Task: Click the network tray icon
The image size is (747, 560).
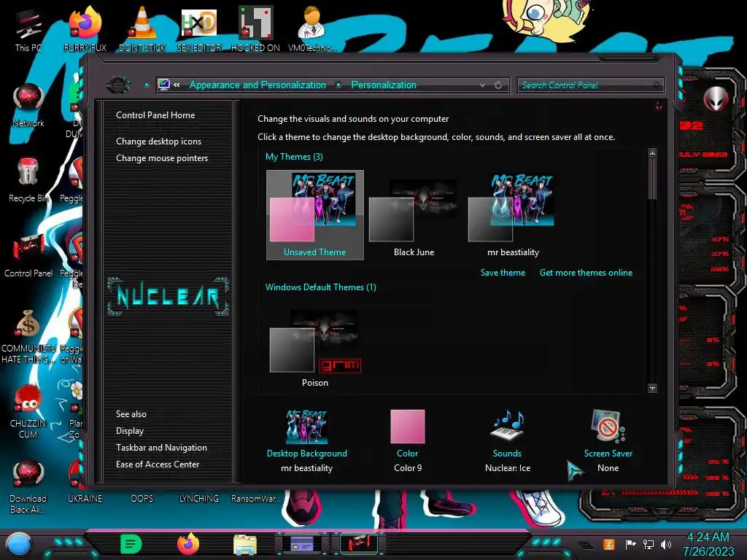Action: (x=649, y=544)
